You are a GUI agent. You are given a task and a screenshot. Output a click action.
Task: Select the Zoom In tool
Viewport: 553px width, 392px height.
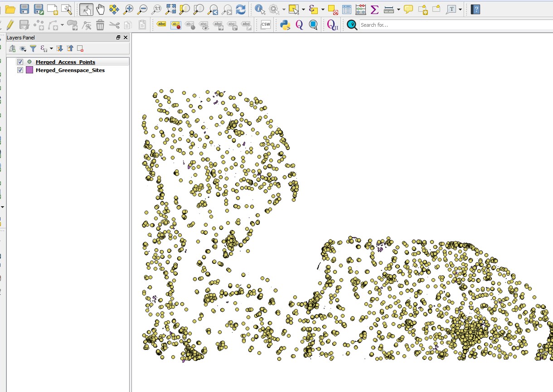click(x=128, y=9)
